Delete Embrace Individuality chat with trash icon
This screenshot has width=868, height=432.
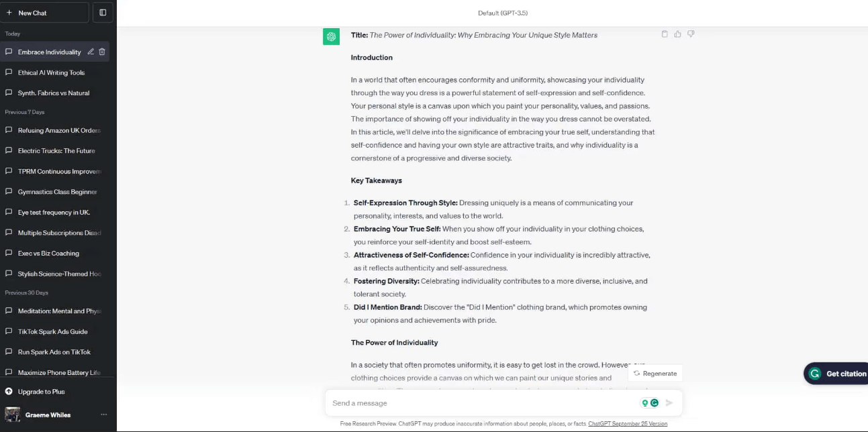(x=102, y=52)
